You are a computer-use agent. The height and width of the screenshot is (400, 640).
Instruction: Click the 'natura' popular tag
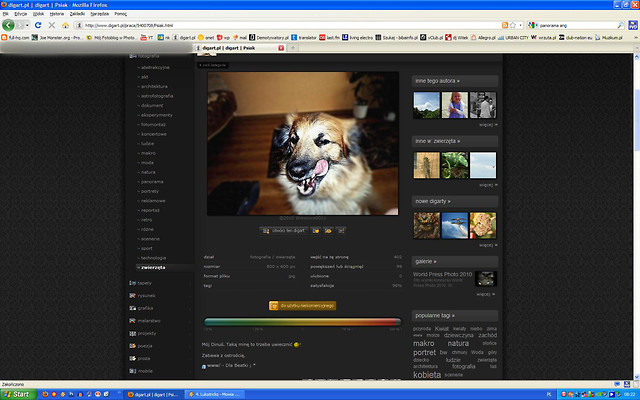point(458,344)
